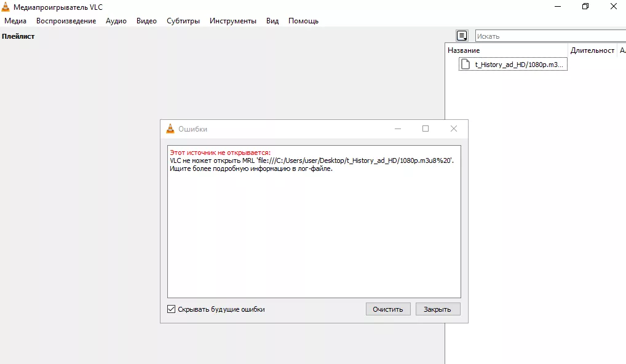Click the VLC cone icon in main title bar

click(6, 7)
